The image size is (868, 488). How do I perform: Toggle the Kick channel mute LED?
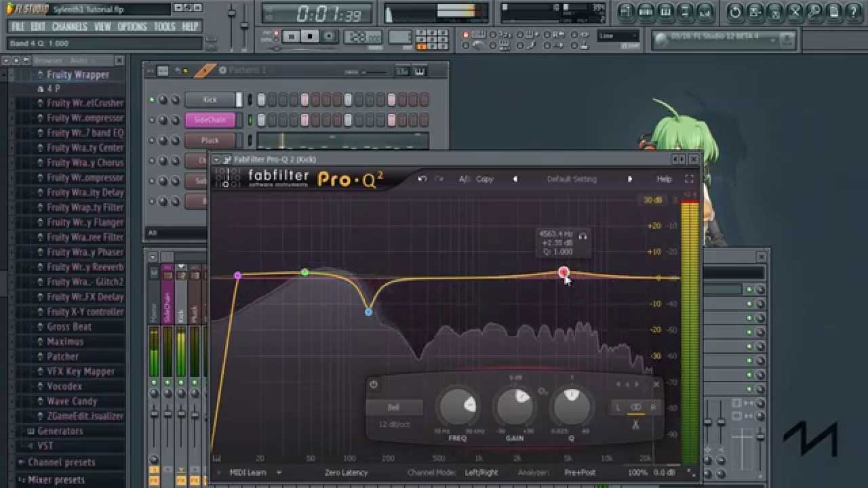tap(152, 100)
